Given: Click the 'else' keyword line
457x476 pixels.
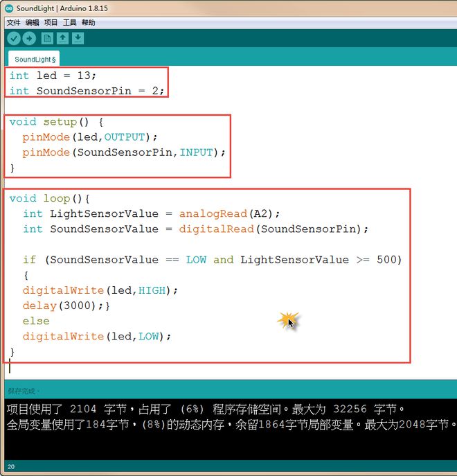Looking at the screenshot, I should click(36, 321).
